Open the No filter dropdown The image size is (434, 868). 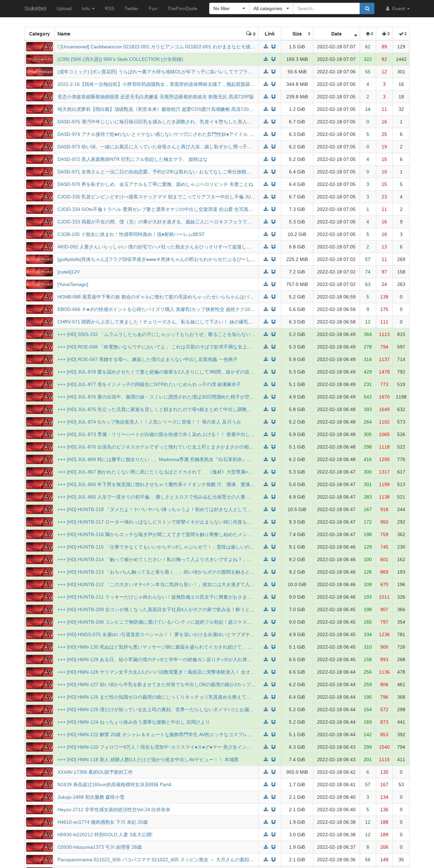coord(229,8)
